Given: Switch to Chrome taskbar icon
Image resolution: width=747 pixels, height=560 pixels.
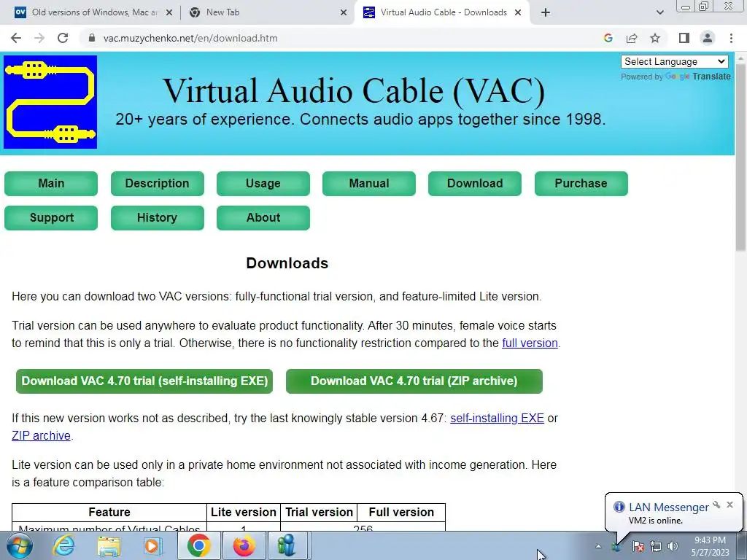Looking at the screenshot, I should tap(198, 545).
